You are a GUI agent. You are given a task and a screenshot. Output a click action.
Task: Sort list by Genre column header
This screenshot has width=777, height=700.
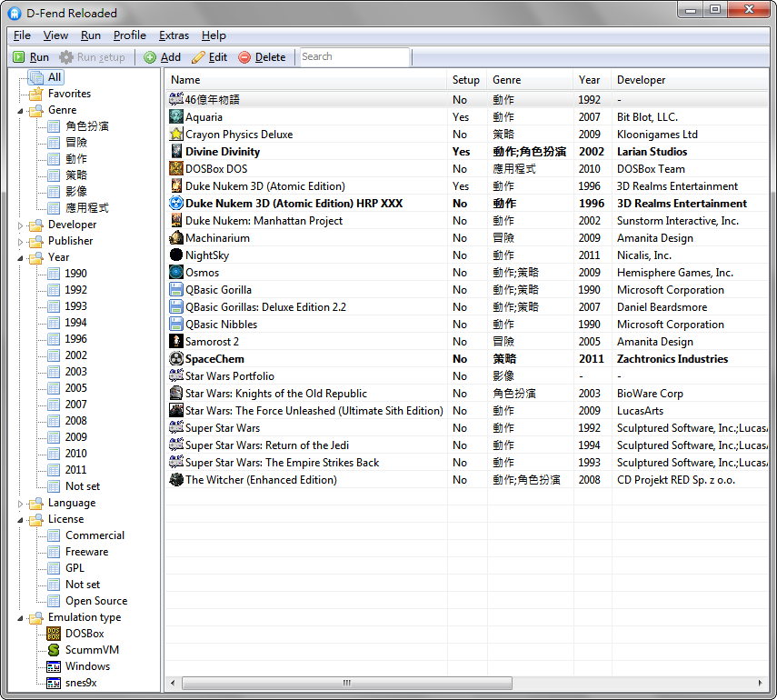[530, 80]
